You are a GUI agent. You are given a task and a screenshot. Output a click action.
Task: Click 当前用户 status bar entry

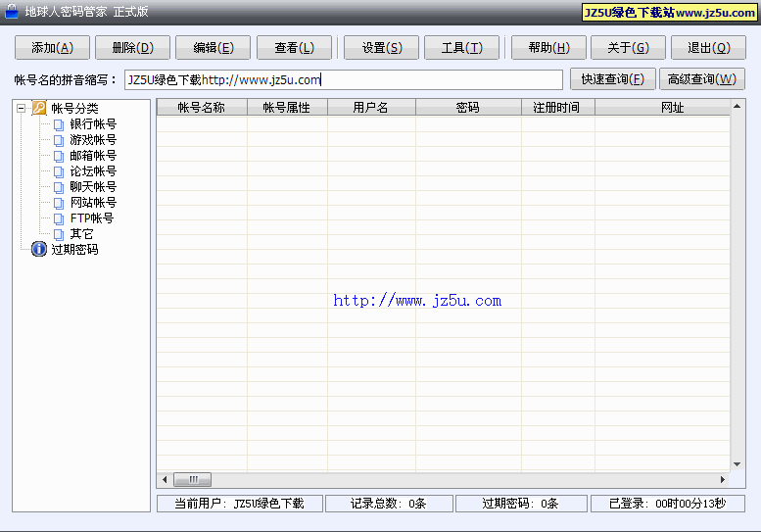coord(240,504)
